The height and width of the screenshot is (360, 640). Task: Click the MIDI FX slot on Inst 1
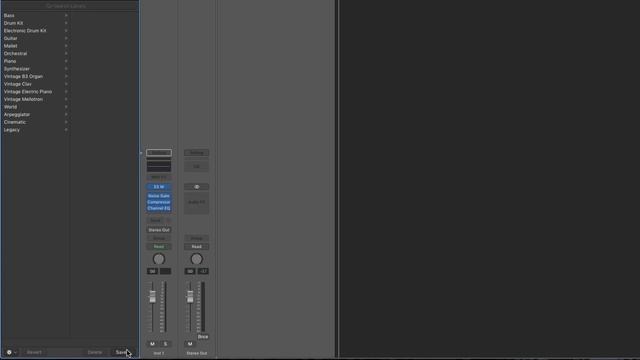159,178
